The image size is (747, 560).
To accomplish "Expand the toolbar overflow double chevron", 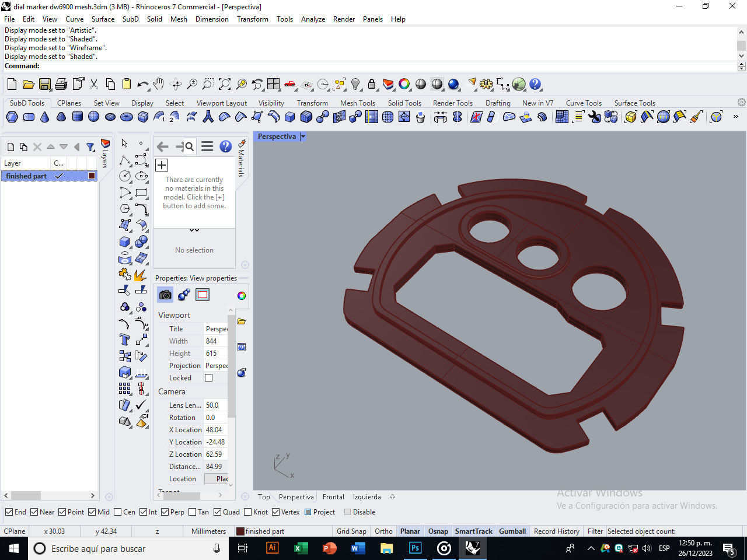I will (x=736, y=117).
